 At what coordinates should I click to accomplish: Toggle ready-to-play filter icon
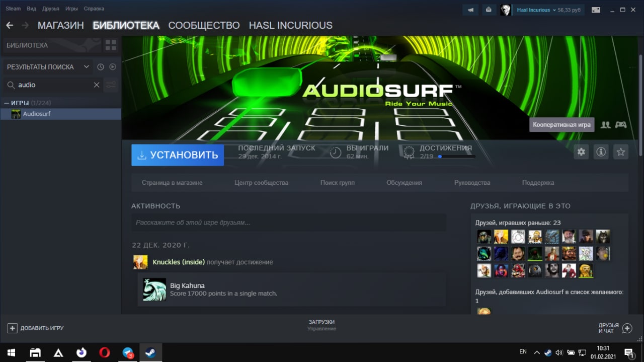pos(113,67)
